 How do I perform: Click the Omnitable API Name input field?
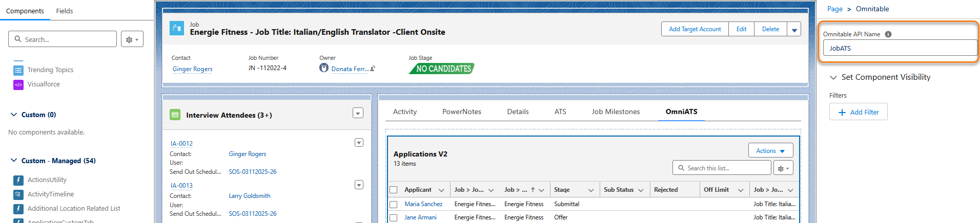(900, 48)
